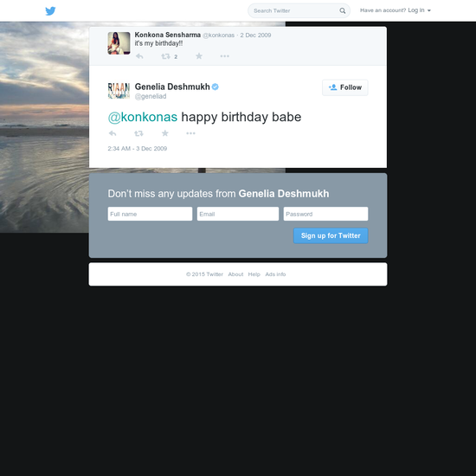Open more options on Konkona's tweet

pos(225,56)
